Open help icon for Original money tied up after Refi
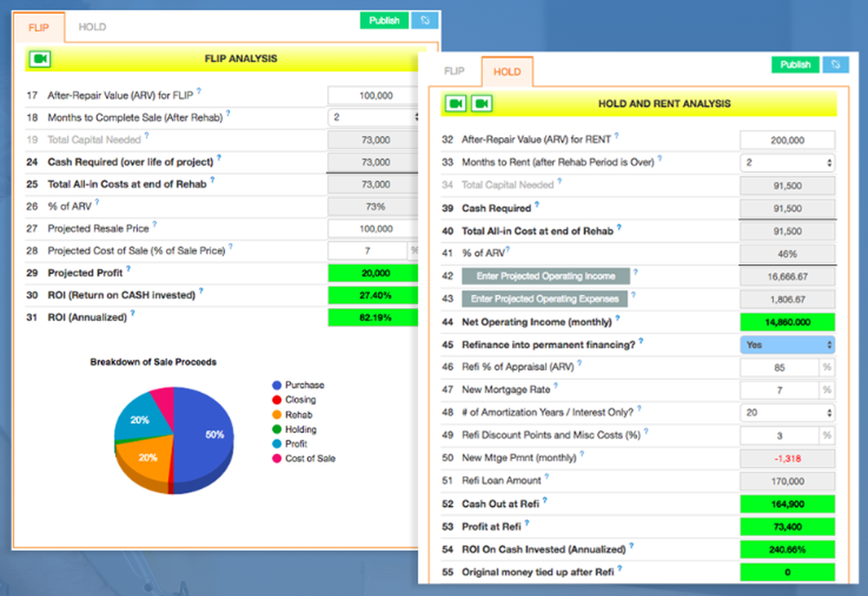The width and height of the screenshot is (868, 596). click(620, 568)
